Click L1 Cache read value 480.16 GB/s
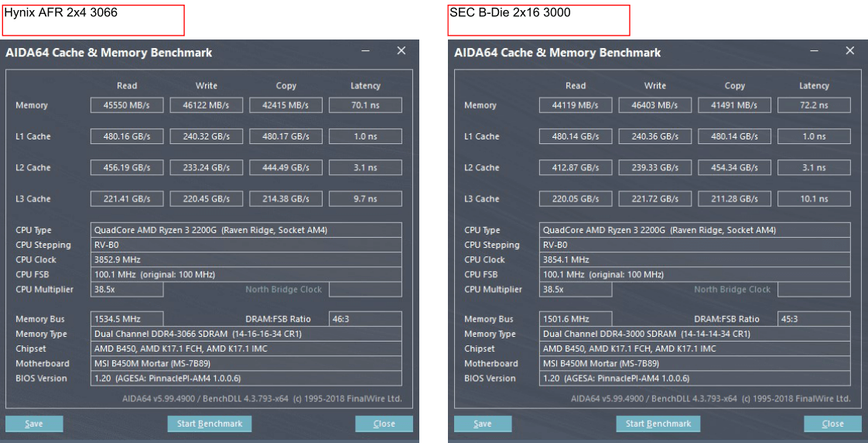 click(x=127, y=136)
